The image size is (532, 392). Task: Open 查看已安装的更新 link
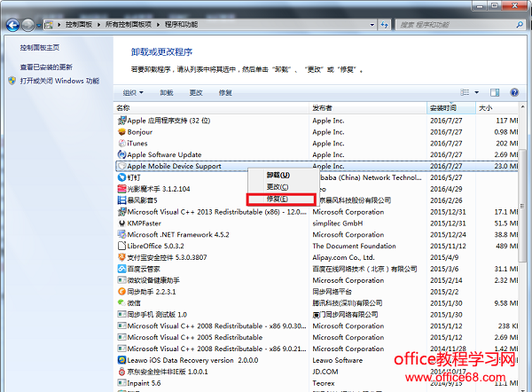click(46, 67)
